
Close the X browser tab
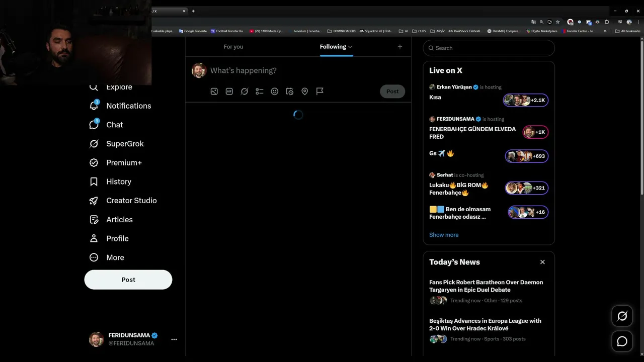click(x=184, y=11)
